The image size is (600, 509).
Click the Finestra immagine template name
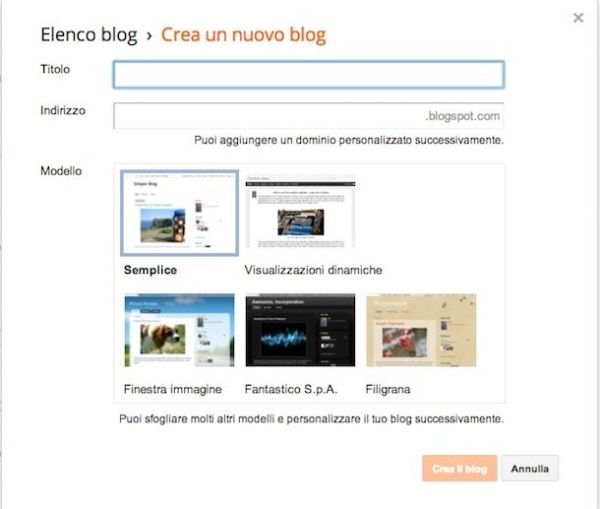coord(172,388)
